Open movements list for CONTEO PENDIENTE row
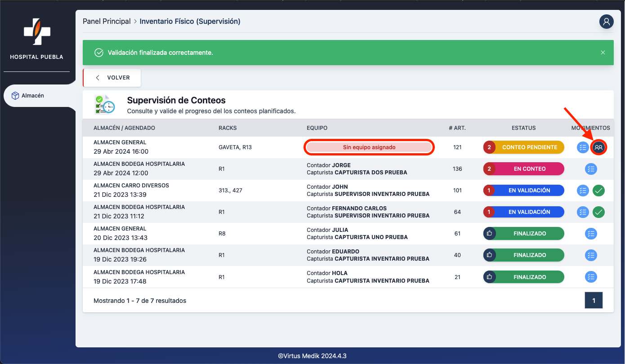Viewport: 625px width, 364px height. click(x=583, y=147)
